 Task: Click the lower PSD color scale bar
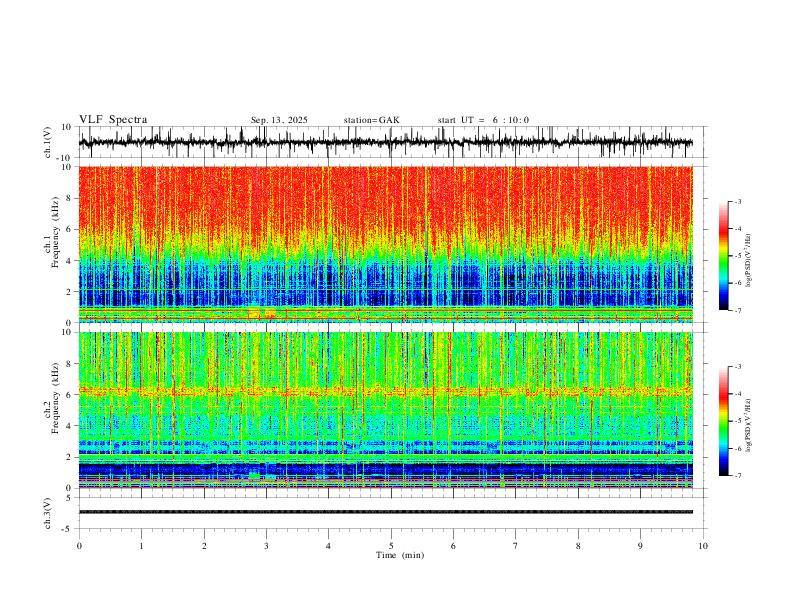[x=723, y=421]
